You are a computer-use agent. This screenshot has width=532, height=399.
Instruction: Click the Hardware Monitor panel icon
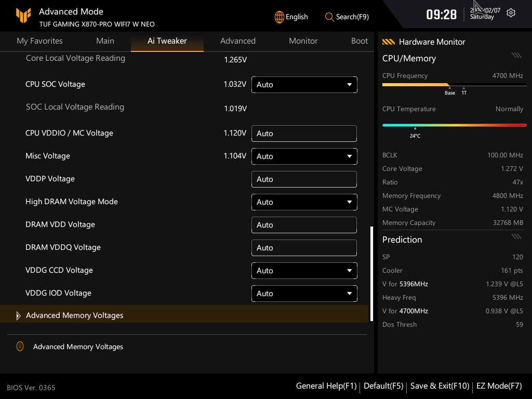tap(388, 42)
